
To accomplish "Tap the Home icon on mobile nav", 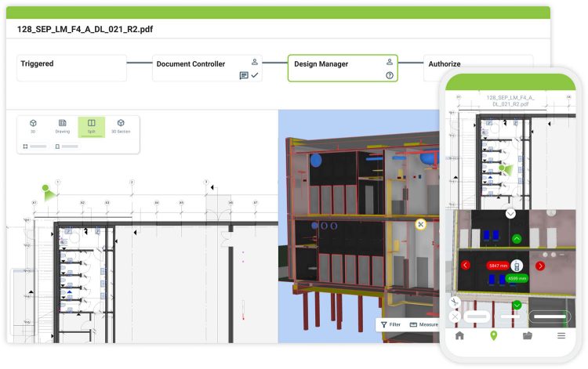I will coord(459,335).
